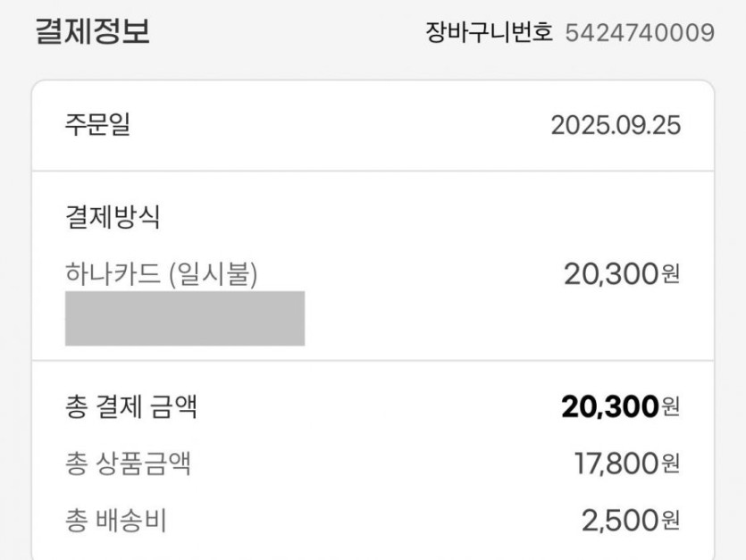Select the bold 20,300원 total amount

(x=620, y=407)
